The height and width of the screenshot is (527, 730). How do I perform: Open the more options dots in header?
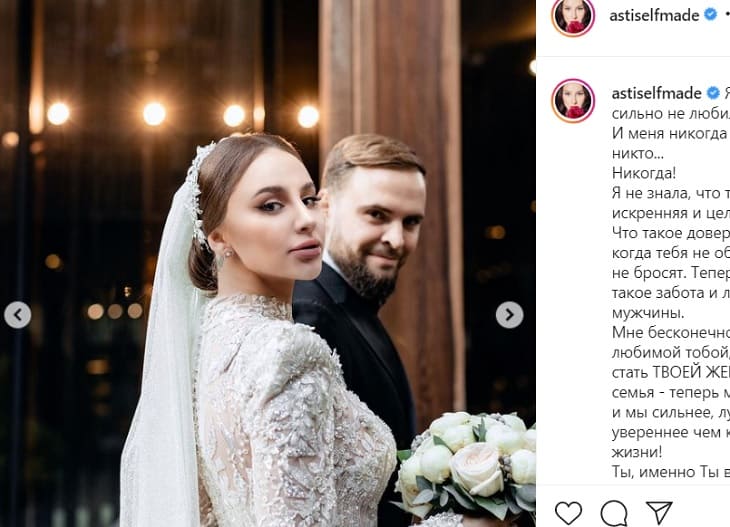coord(726,15)
